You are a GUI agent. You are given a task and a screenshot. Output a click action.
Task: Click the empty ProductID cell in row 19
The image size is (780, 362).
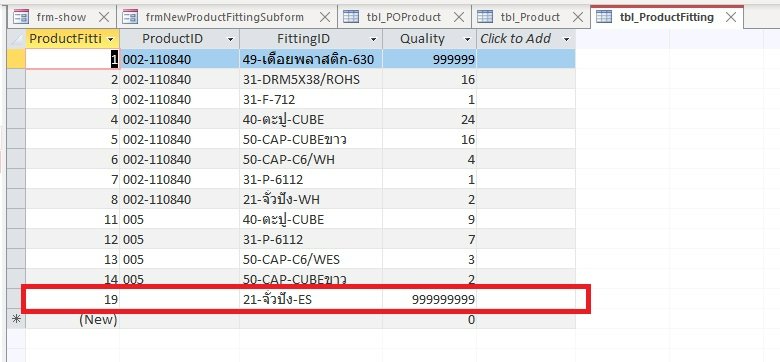click(x=180, y=299)
